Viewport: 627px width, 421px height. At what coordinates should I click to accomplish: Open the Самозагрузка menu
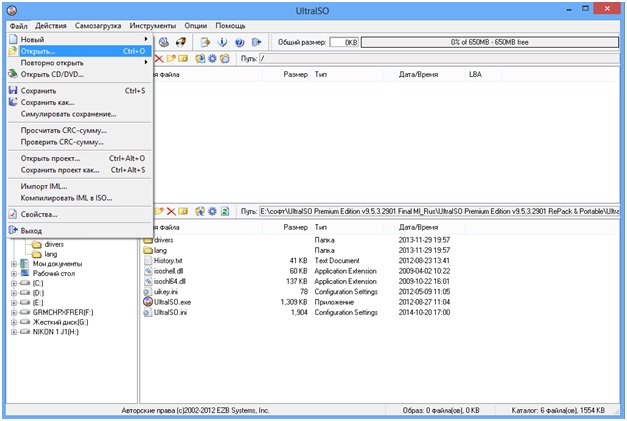(x=98, y=26)
